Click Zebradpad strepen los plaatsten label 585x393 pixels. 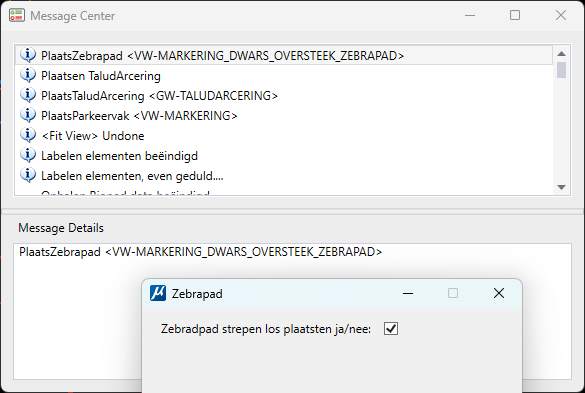(266, 329)
